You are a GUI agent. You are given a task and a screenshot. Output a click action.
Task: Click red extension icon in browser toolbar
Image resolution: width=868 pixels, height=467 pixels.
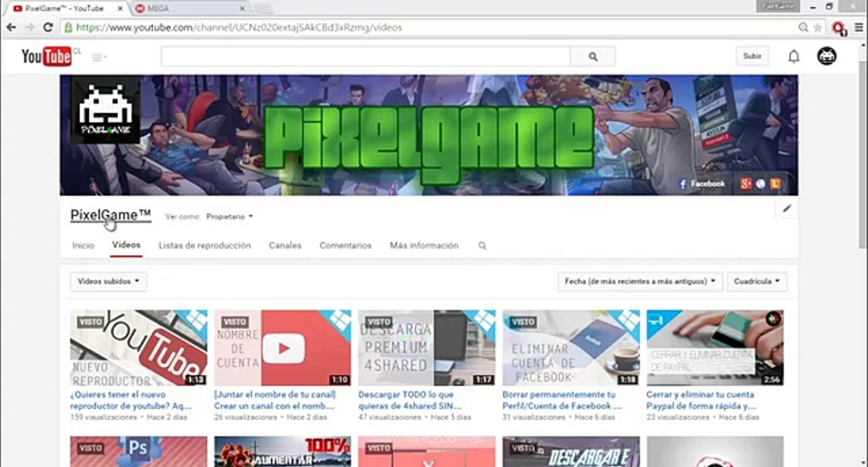click(838, 28)
